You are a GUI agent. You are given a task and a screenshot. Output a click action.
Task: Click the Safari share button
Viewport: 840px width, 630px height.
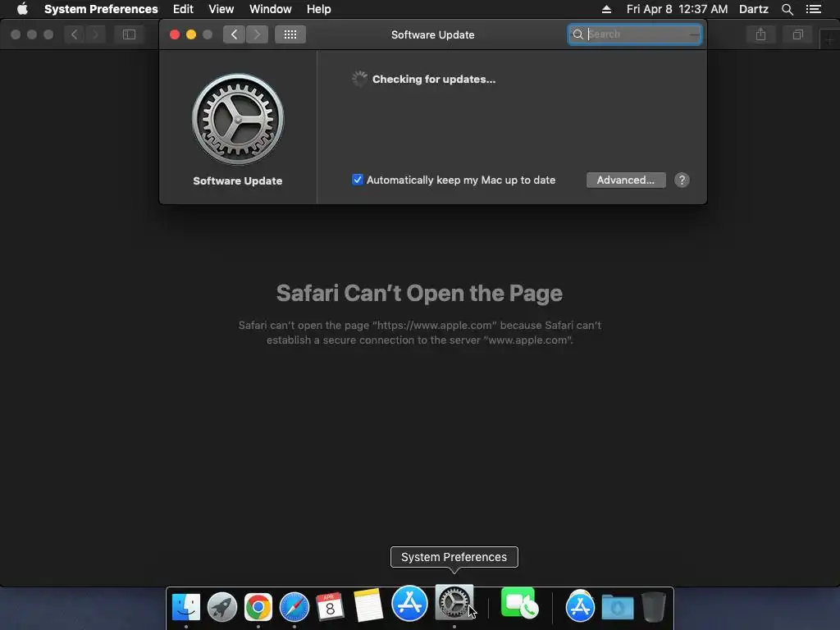coord(760,34)
